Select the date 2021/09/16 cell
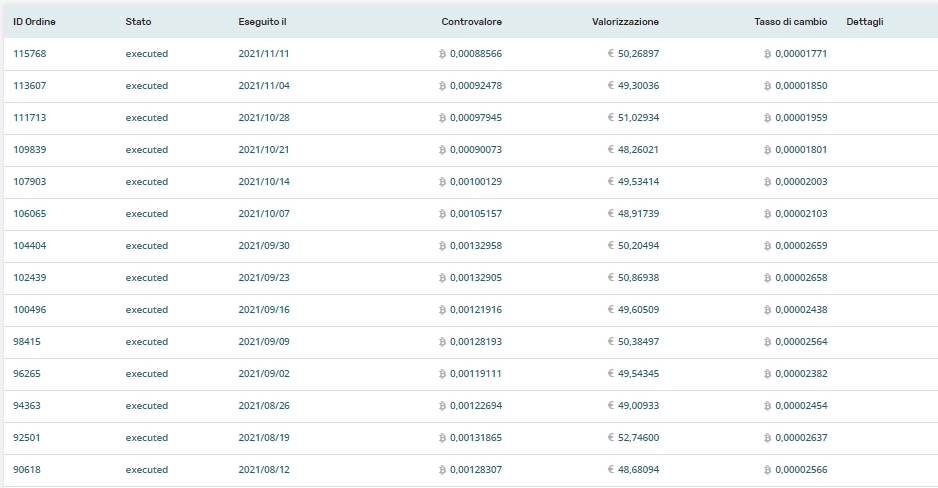Viewport: 938px width, 488px height. (x=264, y=310)
